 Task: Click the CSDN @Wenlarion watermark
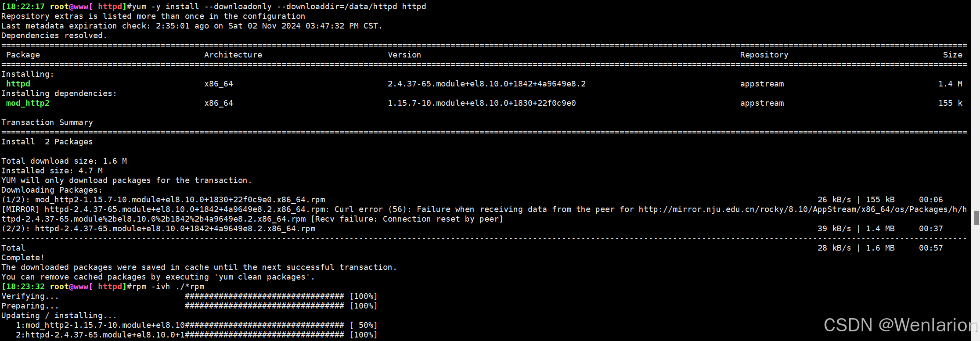click(901, 325)
